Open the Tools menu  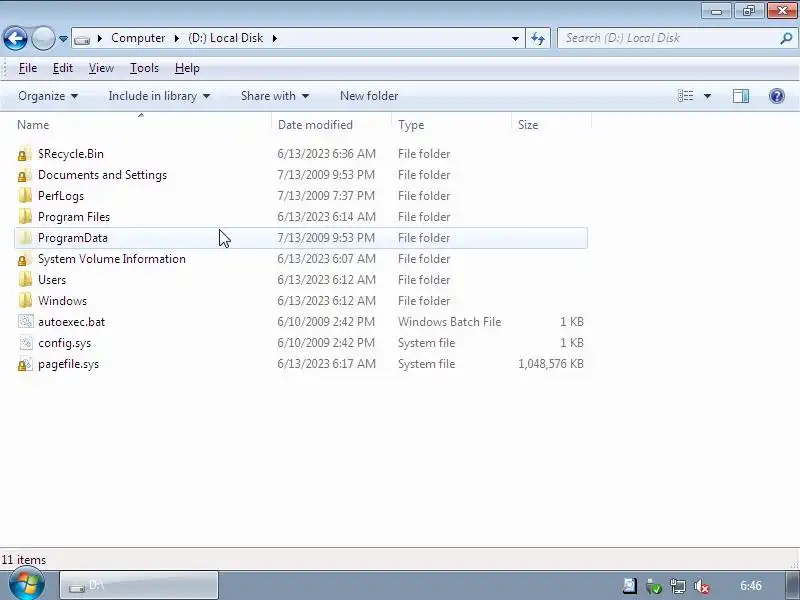tap(144, 68)
